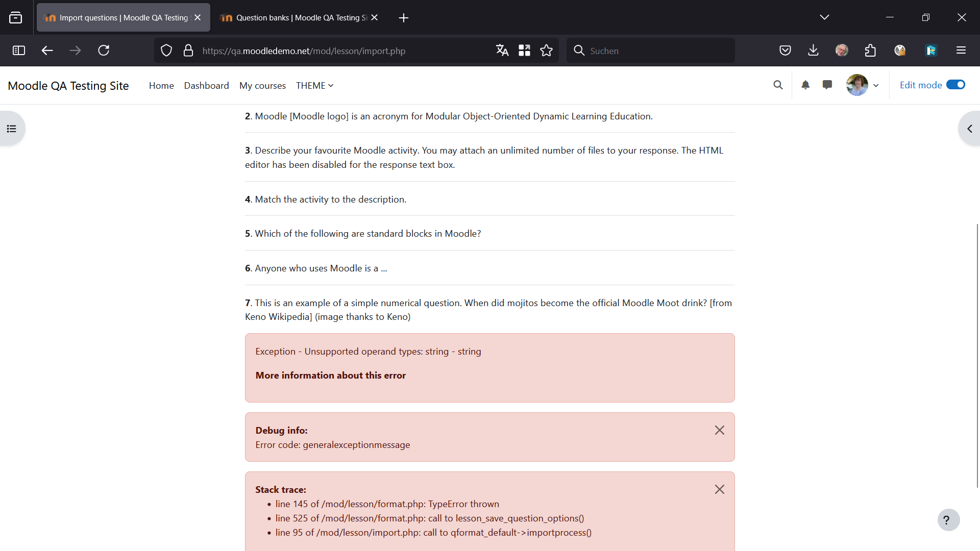This screenshot has width=980, height=551.
Task: Open Moodle site search
Action: pos(778,85)
